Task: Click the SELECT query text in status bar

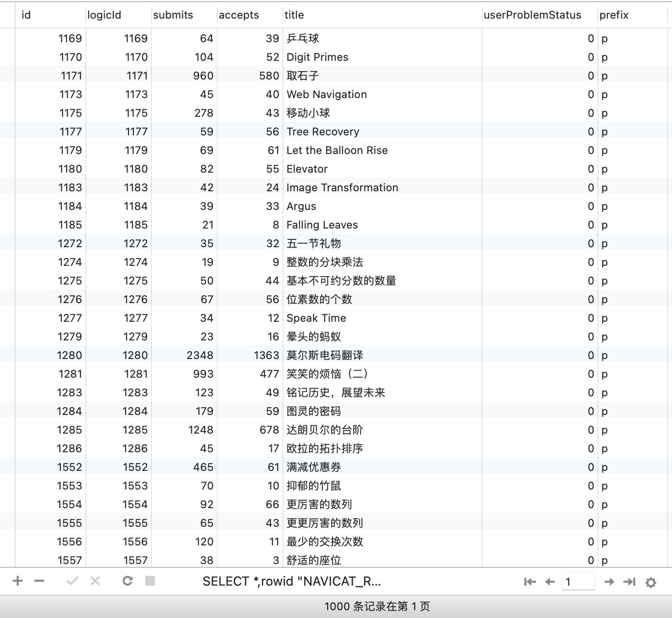Action: tap(292, 582)
